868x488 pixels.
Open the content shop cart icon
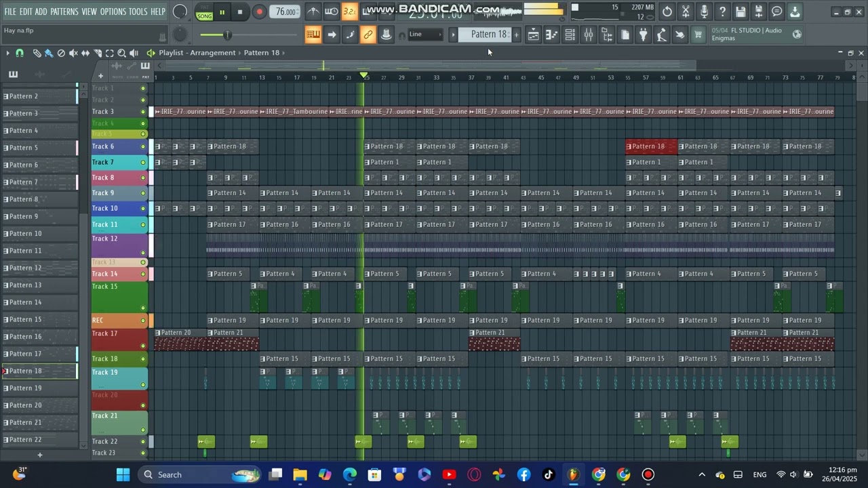pos(698,35)
